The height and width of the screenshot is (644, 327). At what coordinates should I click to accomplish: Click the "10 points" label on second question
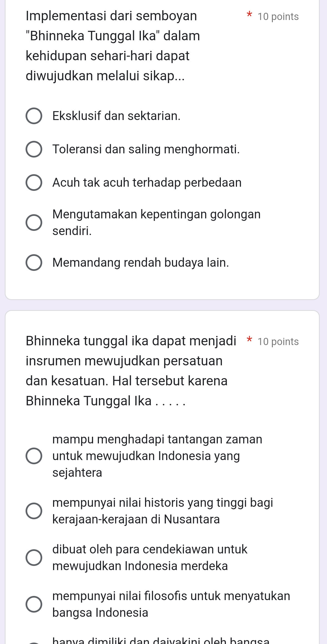coord(278,341)
